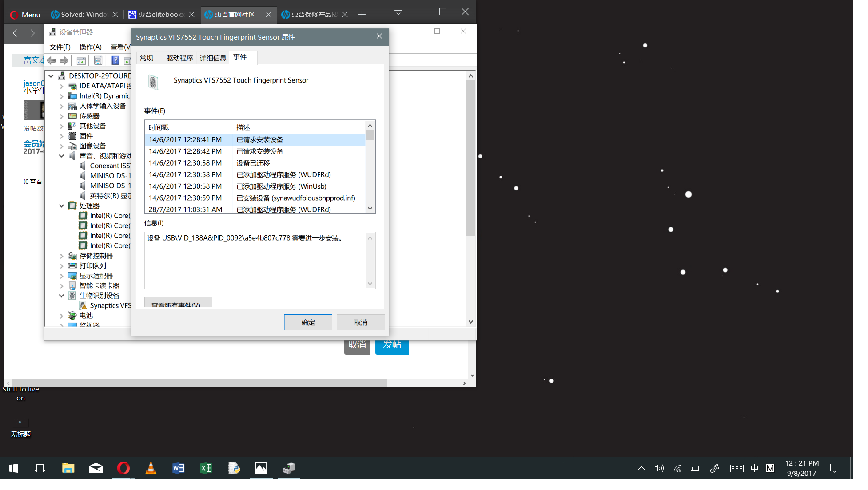
Task: Click the Opera icon in taskbar
Action: pos(123,468)
